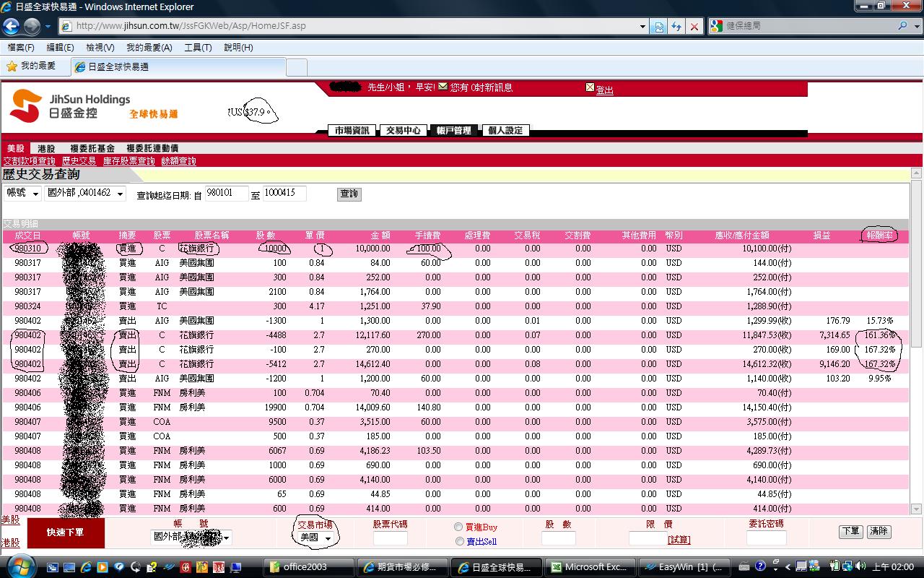The width and height of the screenshot is (924, 578).
Task: Open office2003 folder taskbar button
Action: click(x=309, y=567)
